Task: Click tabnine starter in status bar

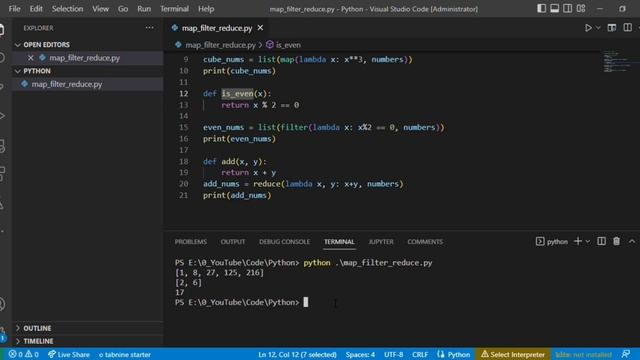Action: pyautogui.click(x=124, y=354)
